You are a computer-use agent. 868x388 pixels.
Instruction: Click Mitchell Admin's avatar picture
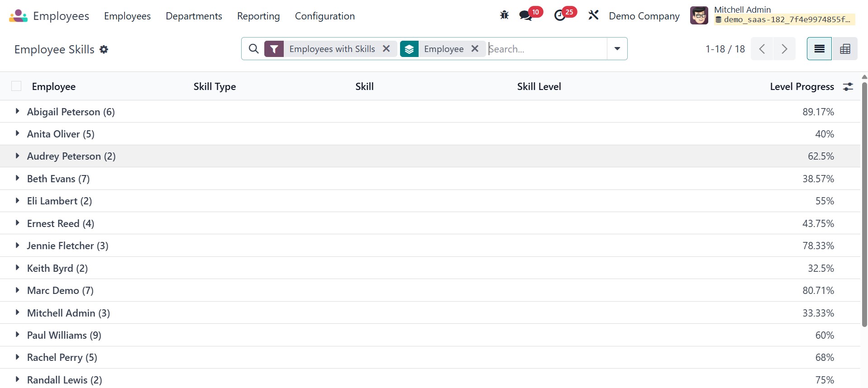(x=699, y=16)
